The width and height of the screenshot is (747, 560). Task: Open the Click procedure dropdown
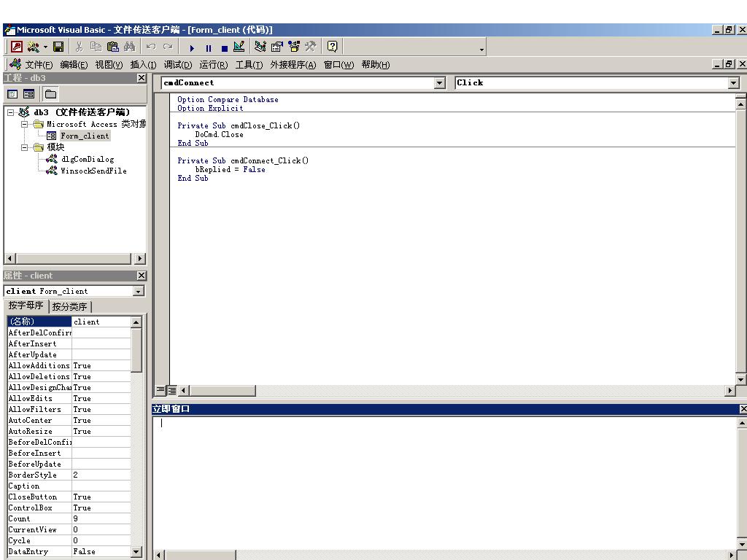734,83
